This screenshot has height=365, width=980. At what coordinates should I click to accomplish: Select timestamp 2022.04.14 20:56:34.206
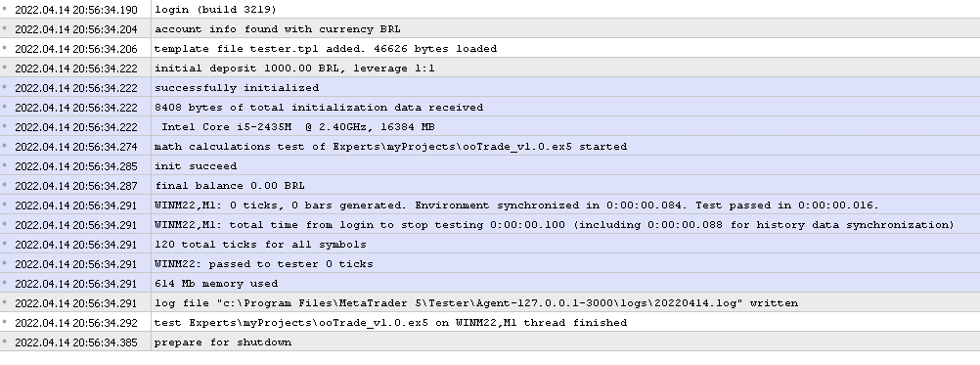click(76, 49)
